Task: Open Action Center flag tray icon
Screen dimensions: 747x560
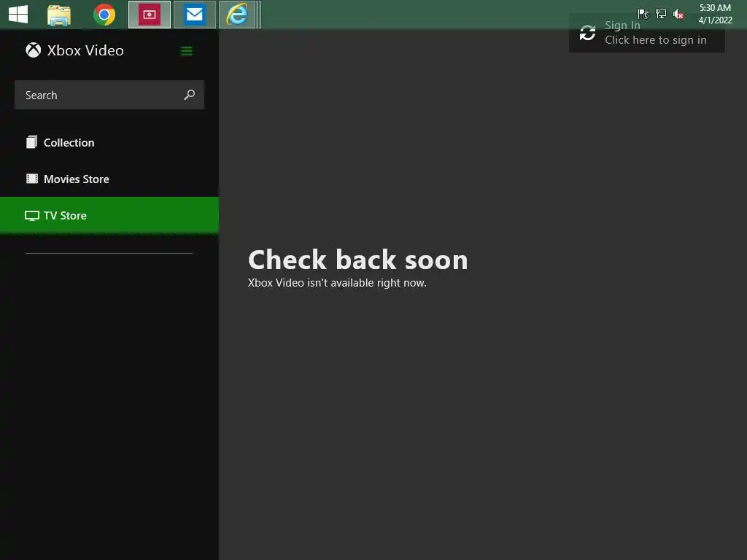Action: click(x=643, y=14)
